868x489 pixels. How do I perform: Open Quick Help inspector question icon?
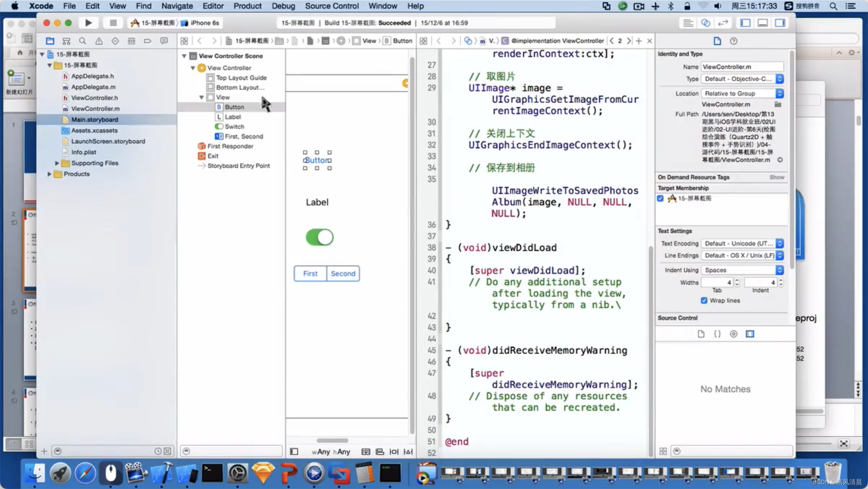[x=733, y=41]
